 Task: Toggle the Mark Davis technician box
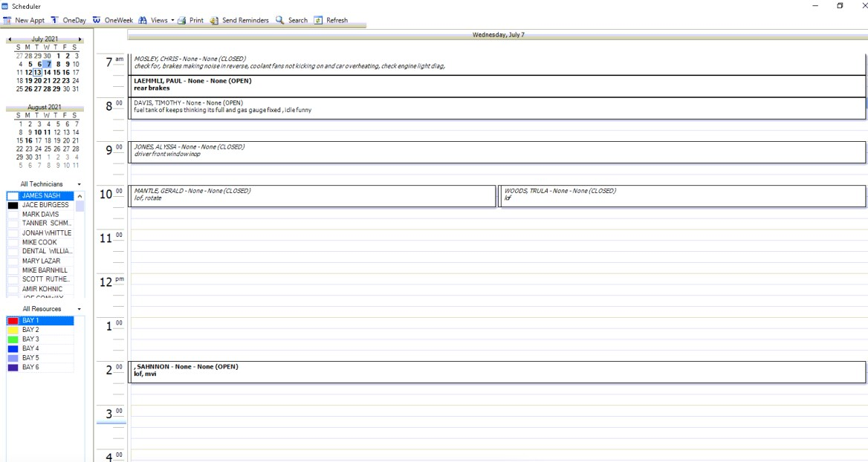(13, 215)
